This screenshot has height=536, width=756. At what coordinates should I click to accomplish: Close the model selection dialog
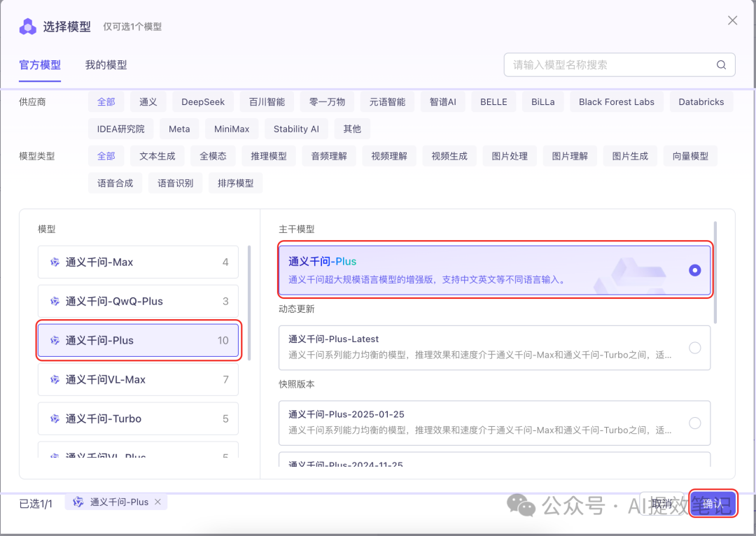pos(732,20)
